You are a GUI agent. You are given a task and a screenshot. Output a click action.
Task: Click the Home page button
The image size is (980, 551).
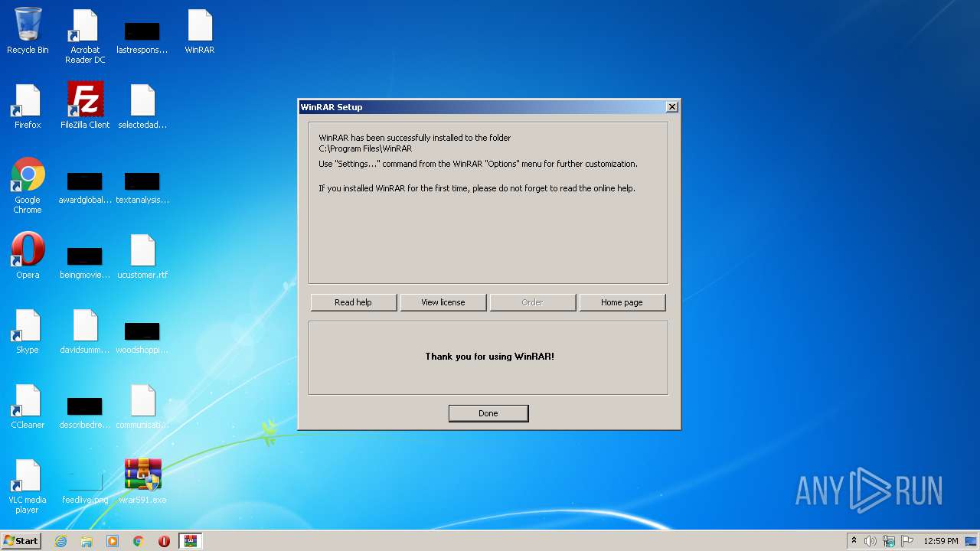622,302
